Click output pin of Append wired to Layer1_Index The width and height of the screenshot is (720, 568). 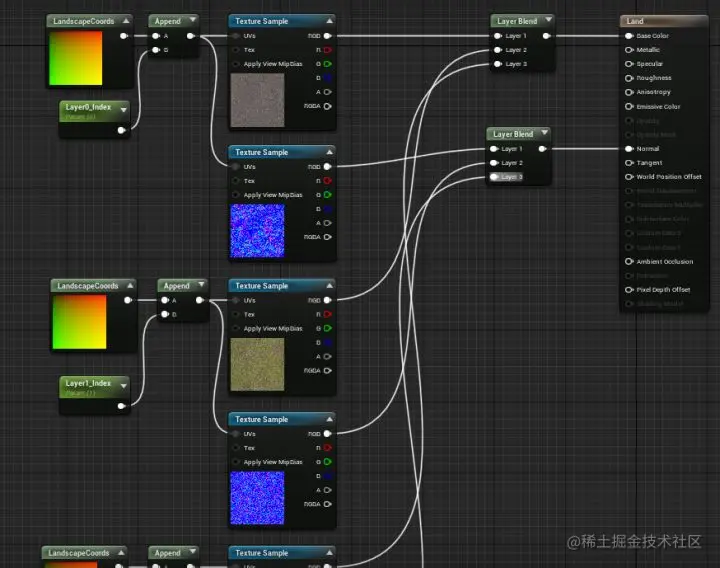(200, 300)
